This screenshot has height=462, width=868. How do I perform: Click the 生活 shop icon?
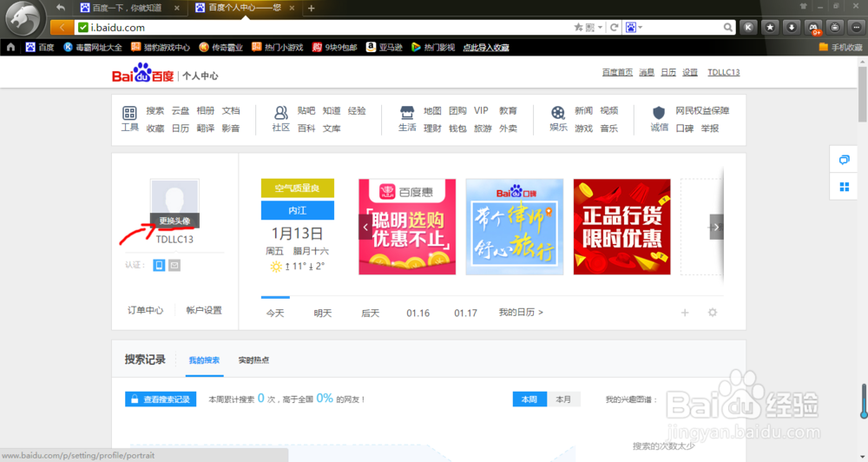pos(407,113)
